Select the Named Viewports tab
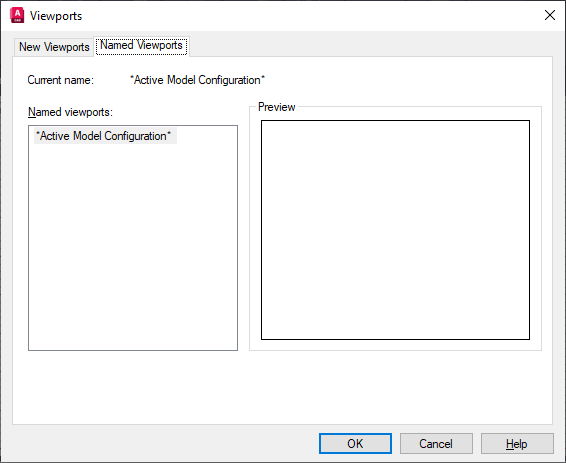Screen dimensions: 566x463 (141, 45)
